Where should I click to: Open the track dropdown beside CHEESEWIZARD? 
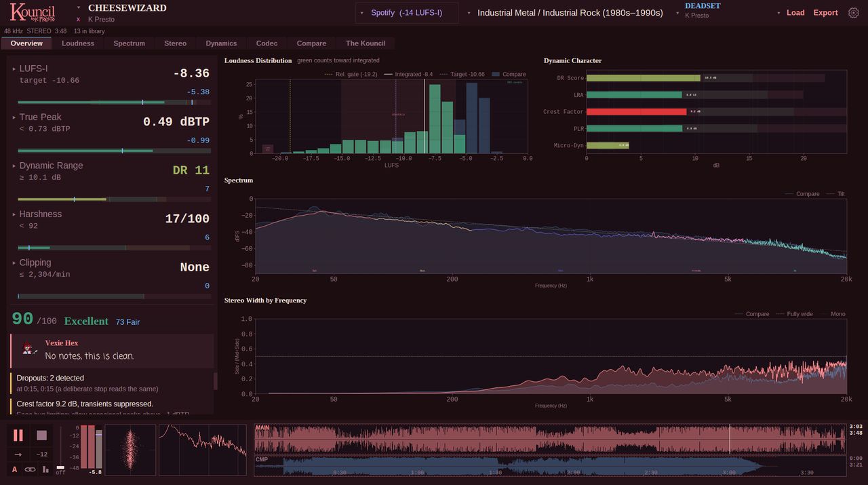79,7
